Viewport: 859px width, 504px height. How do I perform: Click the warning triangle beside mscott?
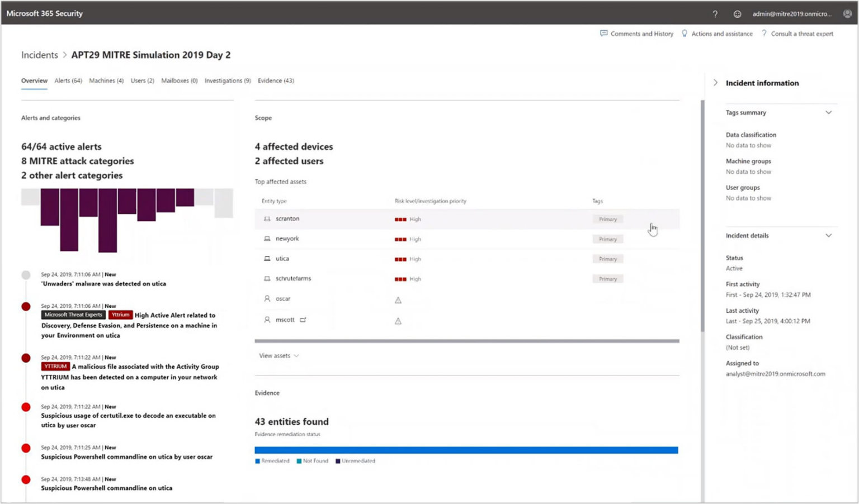398,321
